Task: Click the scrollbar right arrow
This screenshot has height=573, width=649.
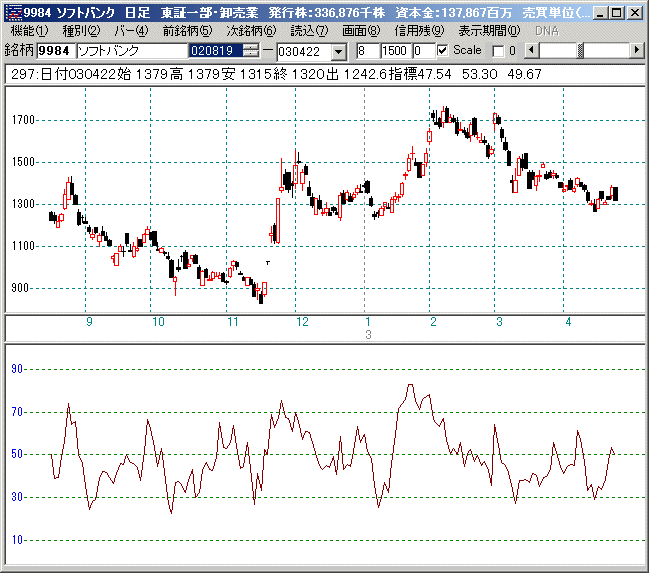Action: pos(636,51)
